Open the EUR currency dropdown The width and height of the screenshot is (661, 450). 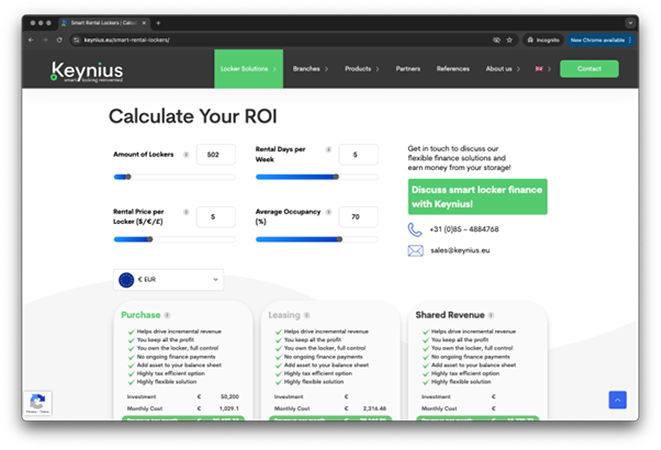(x=168, y=280)
